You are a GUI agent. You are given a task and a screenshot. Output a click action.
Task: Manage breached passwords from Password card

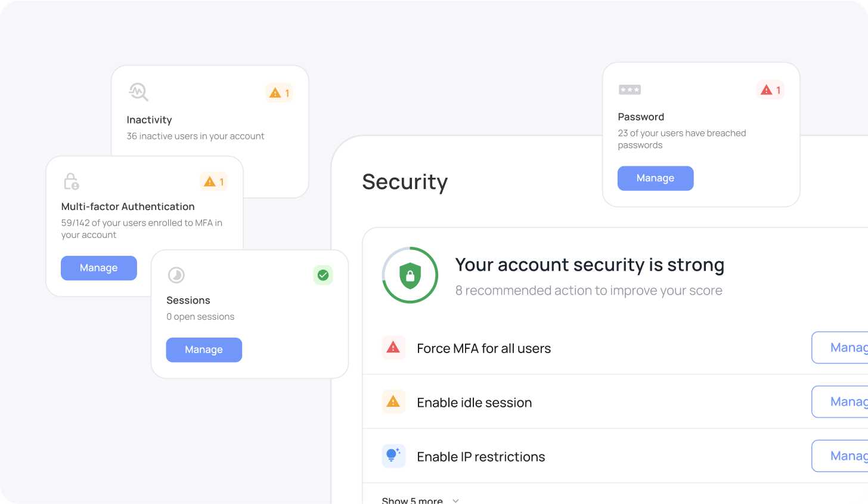click(x=655, y=178)
